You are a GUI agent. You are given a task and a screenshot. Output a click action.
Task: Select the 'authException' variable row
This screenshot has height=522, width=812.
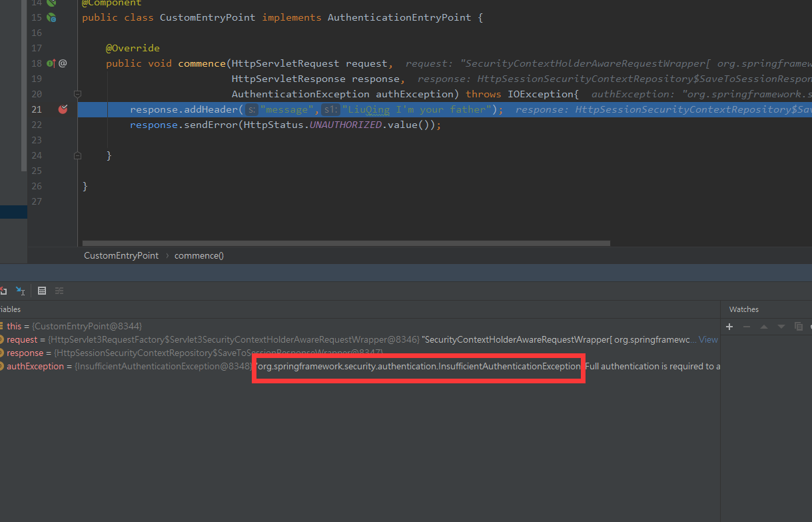[360, 367]
